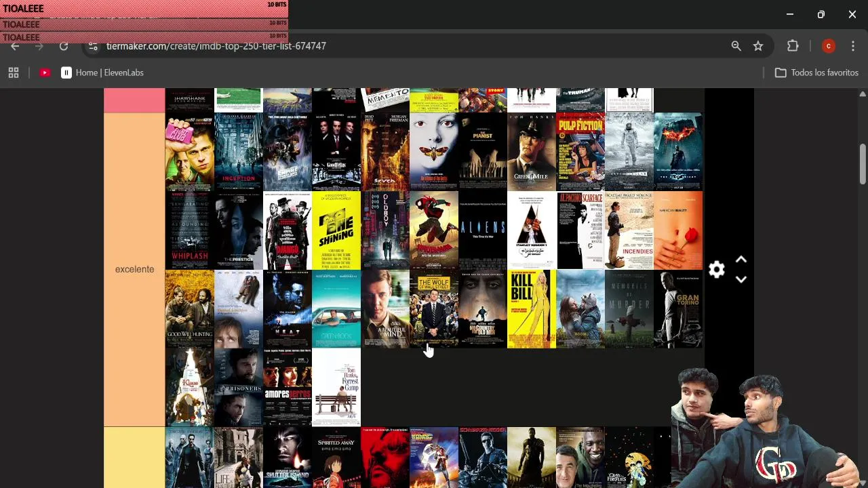Select the Schwarzenegger Terminator poster

pos(482,457)
